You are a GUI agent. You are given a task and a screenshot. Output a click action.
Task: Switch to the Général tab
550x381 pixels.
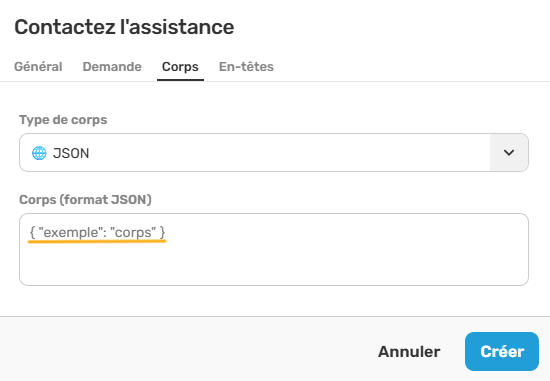38,67
